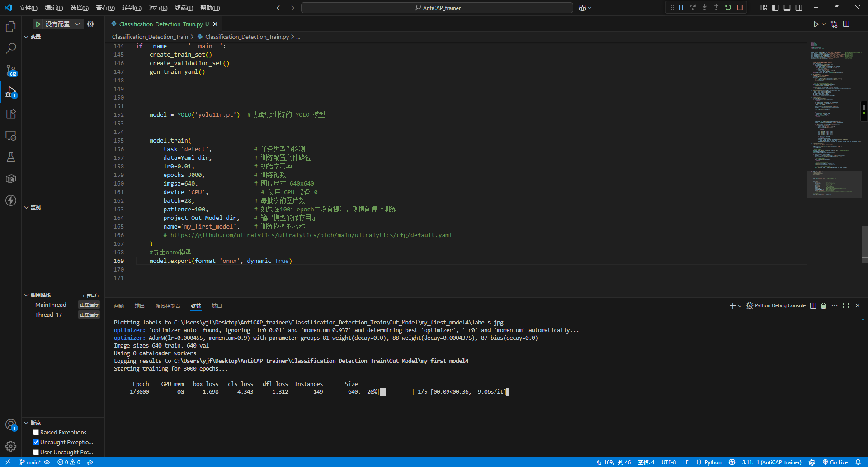Open the Accounts menu in activity bar

(x=11, y=424)
